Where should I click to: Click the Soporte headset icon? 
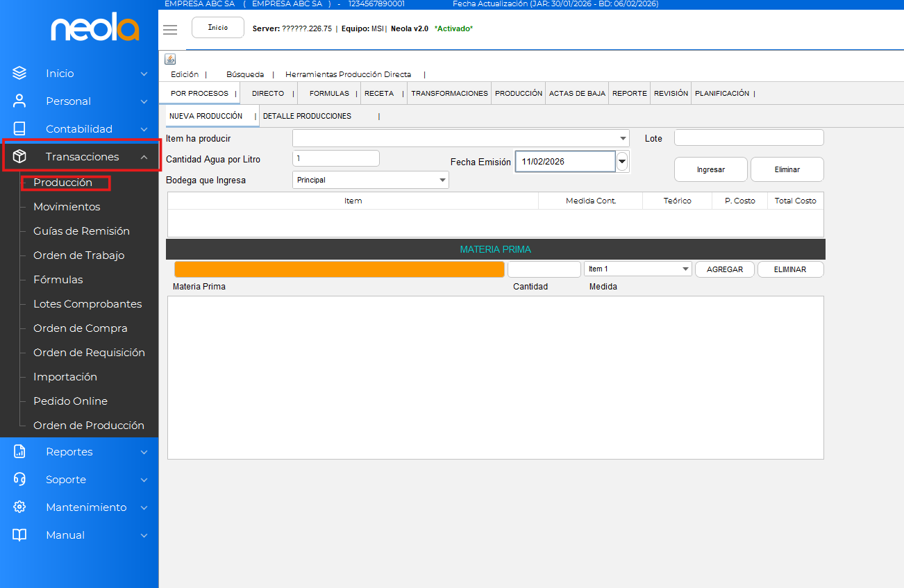click(x=19, y=479)
